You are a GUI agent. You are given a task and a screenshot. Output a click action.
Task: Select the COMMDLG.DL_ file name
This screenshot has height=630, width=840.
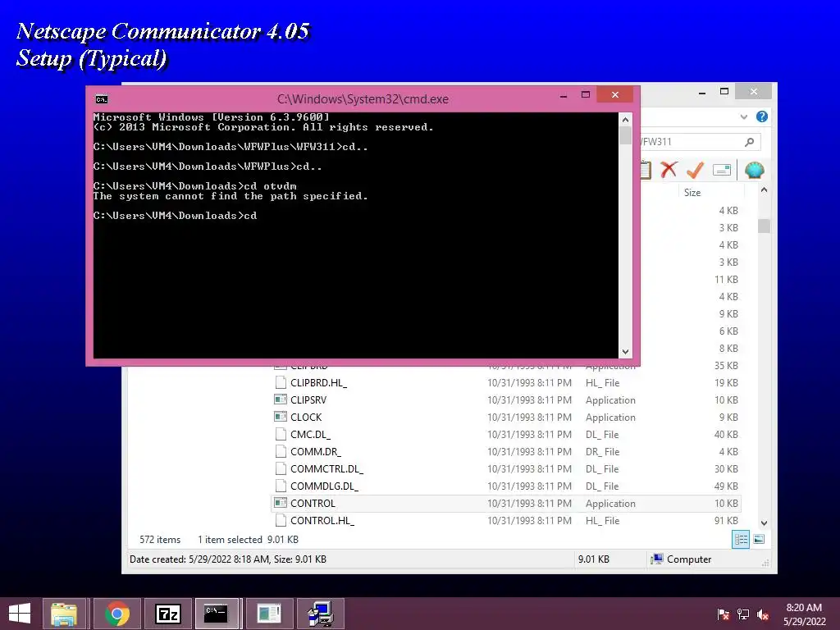(325, 486)
